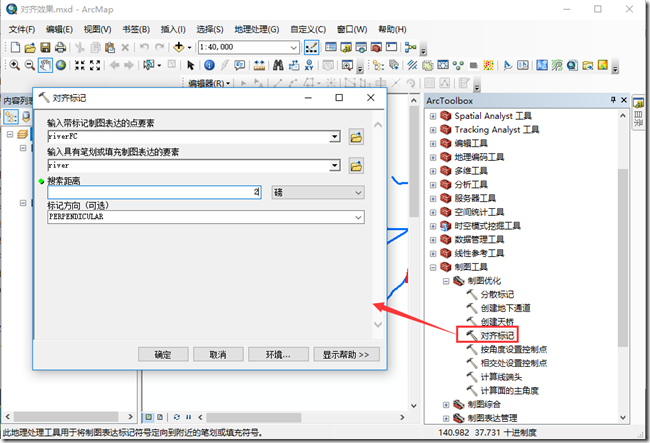Open the Editor toolbar icon

(x=311, y=47)
